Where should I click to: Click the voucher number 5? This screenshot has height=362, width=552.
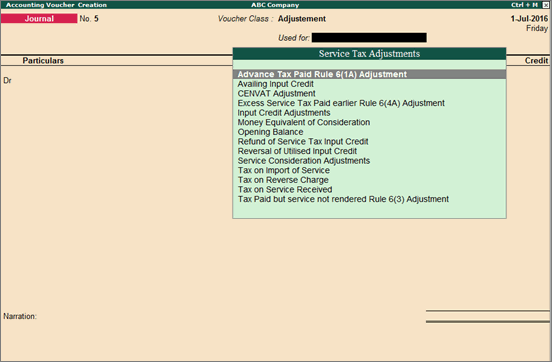tap(96, 19)
